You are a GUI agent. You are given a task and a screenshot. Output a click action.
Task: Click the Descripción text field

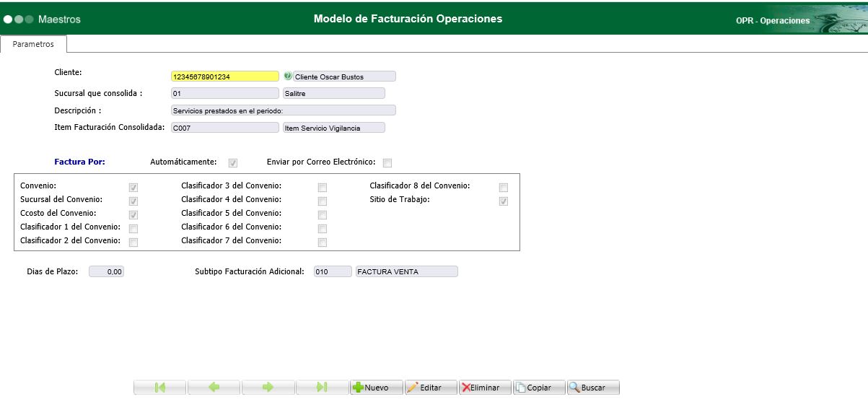pos(283,110)
